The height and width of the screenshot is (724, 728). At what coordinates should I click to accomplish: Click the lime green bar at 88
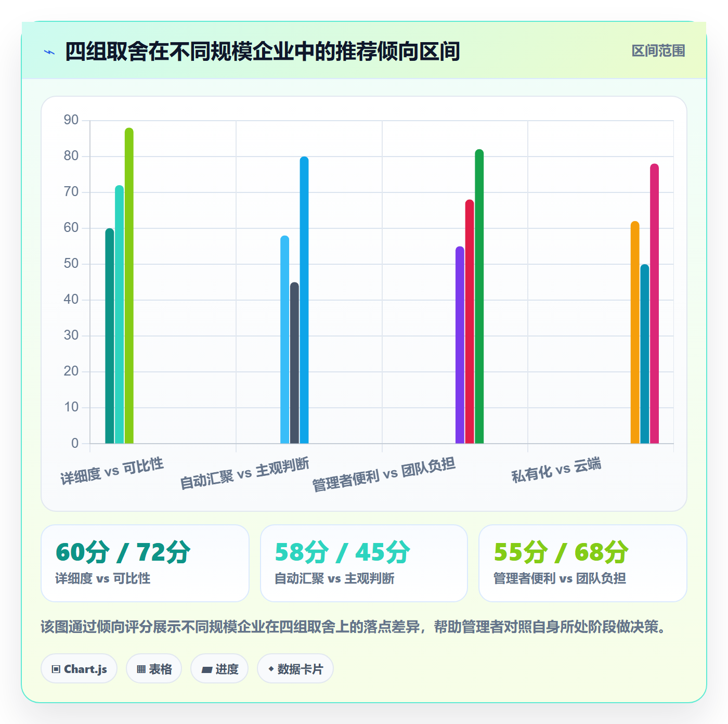[x=129, y=286]
